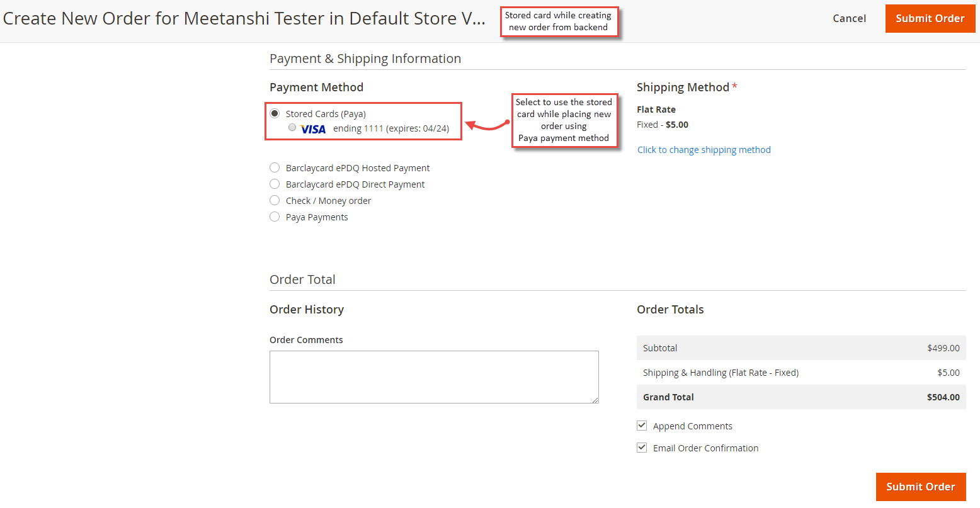
Task: Choose the Visa card ending 1111
Action: pos(292,127)
